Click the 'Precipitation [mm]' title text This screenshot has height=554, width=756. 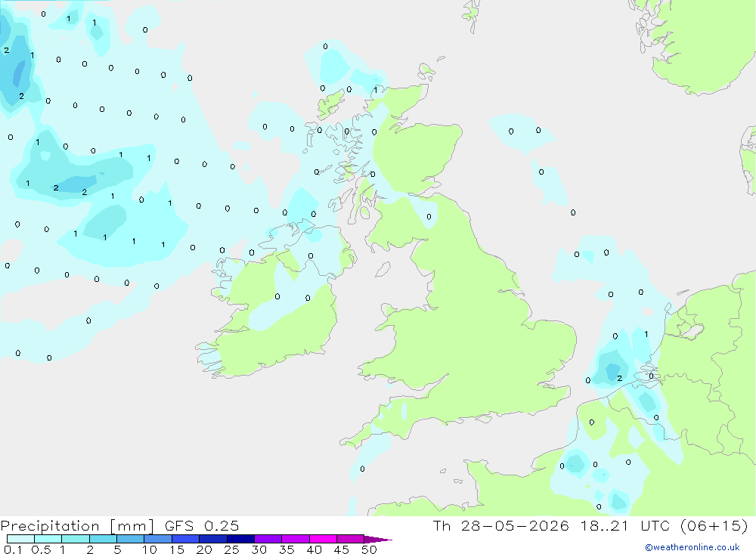[77, 526]
